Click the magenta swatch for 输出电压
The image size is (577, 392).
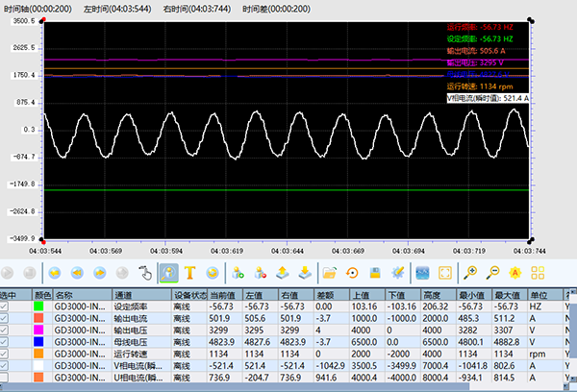click(x=39, y=330)
